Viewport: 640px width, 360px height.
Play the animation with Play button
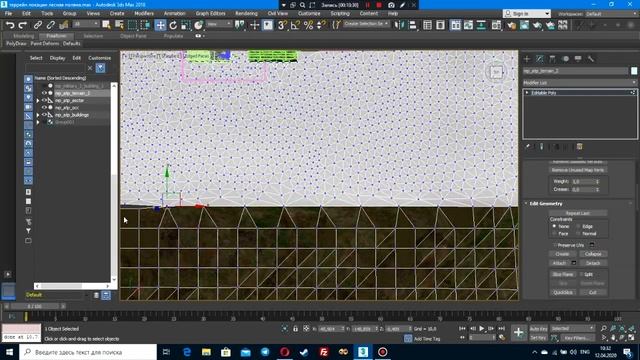482,329
